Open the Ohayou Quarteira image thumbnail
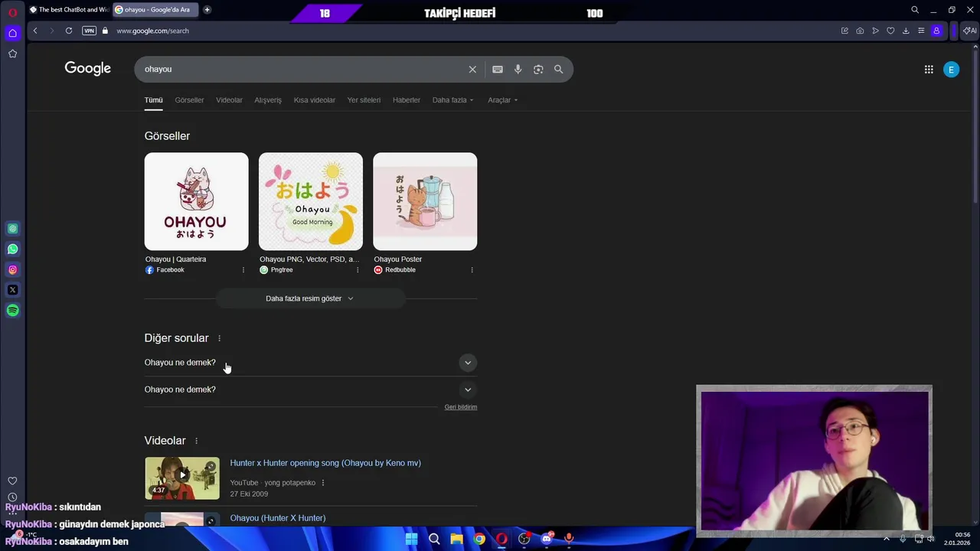Screen dimensions: 980x551 tap(196, 201)
